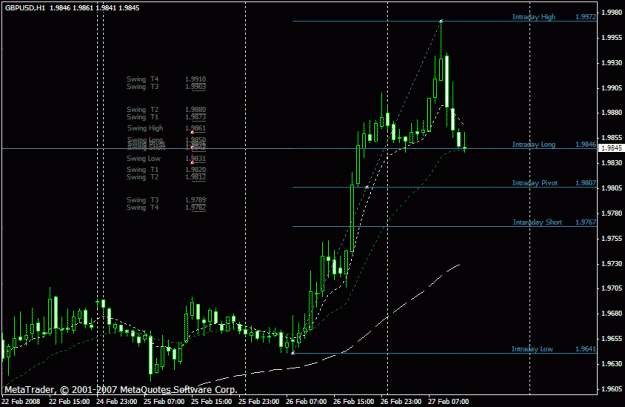Screen dimensions: 625x407
Task: Click the 22 Feb 2008 time label
Action: [x=22, y=401]
